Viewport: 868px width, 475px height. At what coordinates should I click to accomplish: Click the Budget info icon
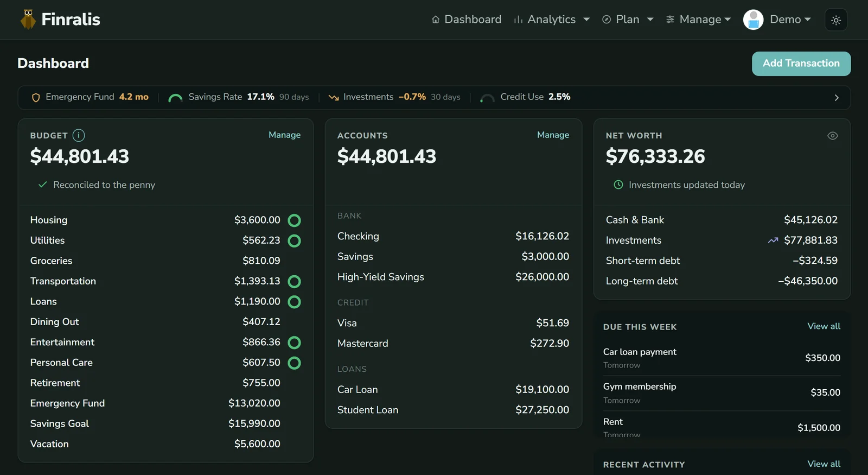click(x=79, y=135)
